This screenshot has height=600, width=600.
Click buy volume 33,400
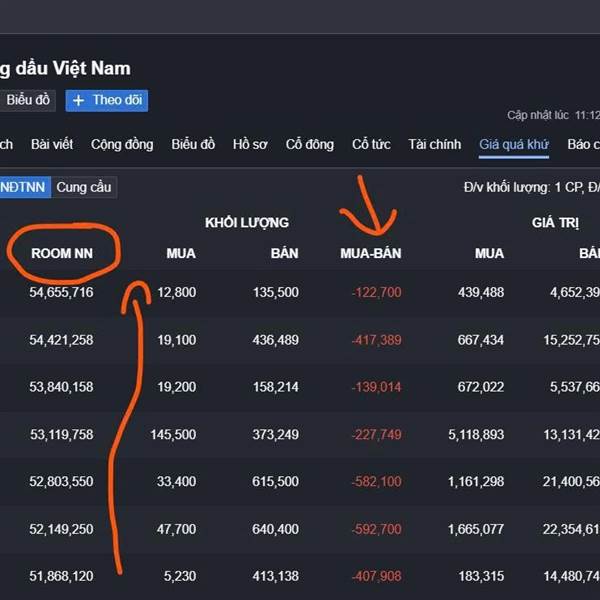click(x=176, y=481)
